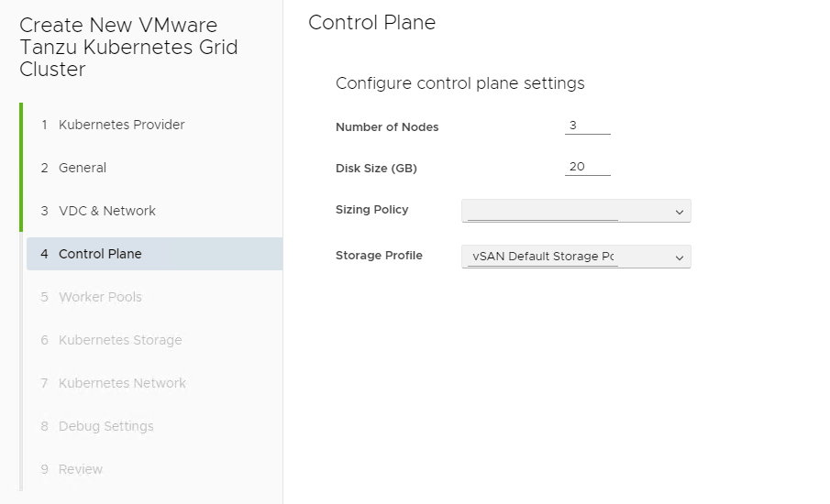This screenshot has height=504, width=830.
Task: Select the Control Plane step in sidebar
Action: (100, 254)
